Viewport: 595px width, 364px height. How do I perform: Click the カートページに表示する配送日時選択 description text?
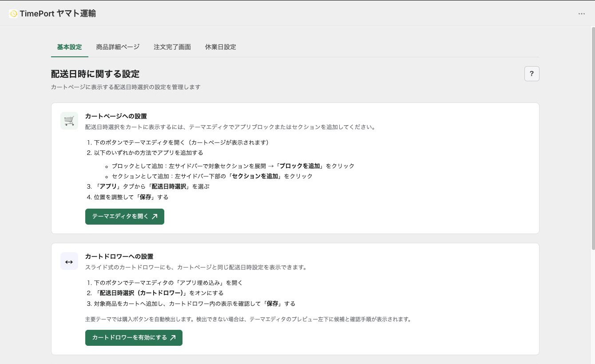pos(126,87)
